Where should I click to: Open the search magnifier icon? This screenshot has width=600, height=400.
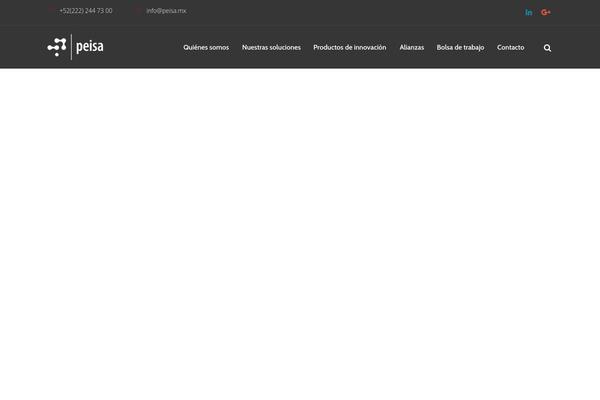coord(547,48)
